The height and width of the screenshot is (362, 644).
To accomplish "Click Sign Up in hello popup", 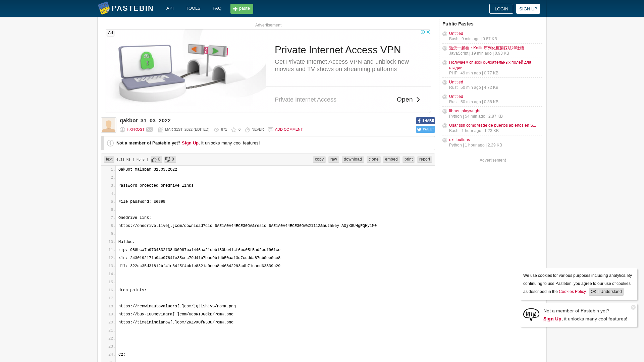I will (552, 319).
